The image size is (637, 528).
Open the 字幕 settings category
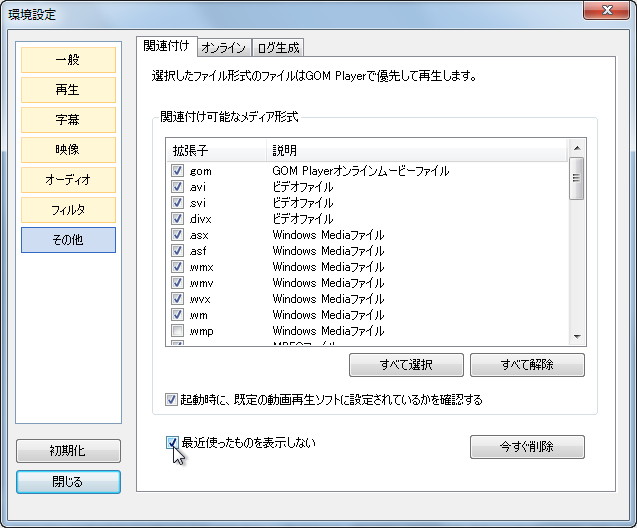tap(68, 120)
